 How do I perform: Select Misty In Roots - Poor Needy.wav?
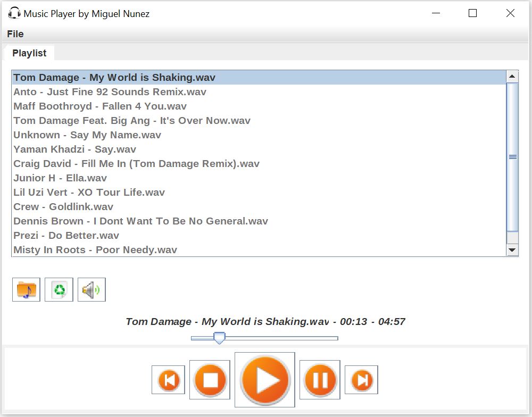point(95,250)
